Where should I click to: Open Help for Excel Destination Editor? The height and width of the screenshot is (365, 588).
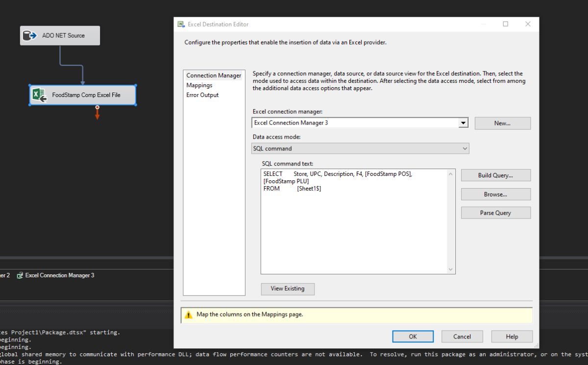(x=512, y=337)
